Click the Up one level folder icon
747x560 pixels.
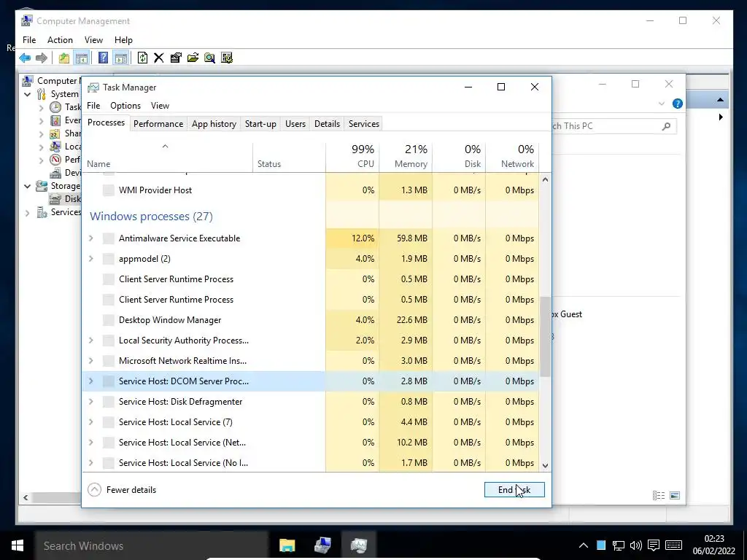(x=64, y=58)
